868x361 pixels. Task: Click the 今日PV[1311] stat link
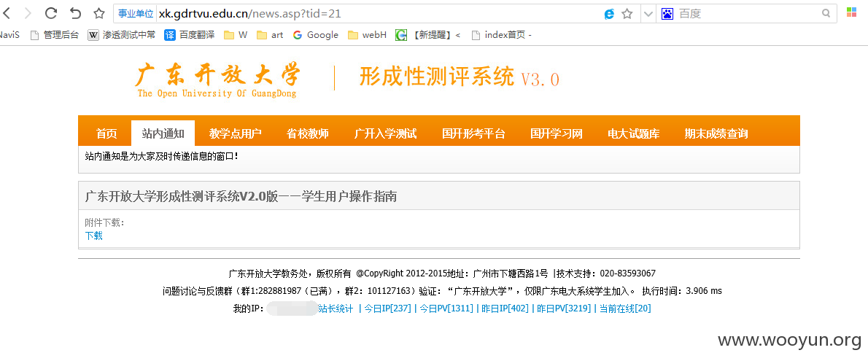[446, 308]
